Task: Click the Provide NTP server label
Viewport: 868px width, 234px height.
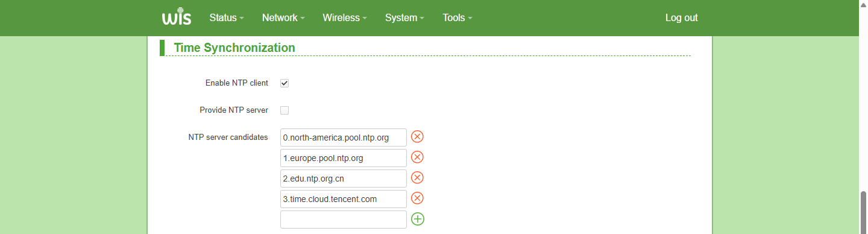Action: pyautogui.click(x=234, y=110)
